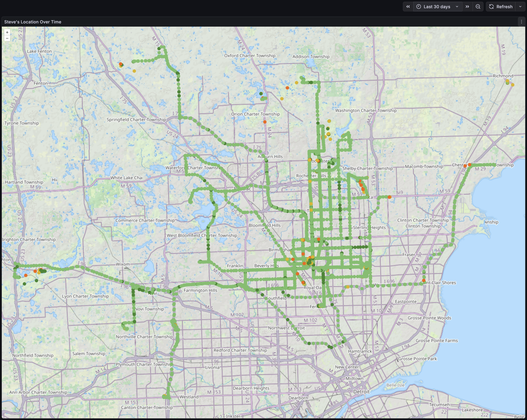This screenshot has height=420, width=527.
Task: Shift time range forward with double-right arrows
Action: coord(467,7)
